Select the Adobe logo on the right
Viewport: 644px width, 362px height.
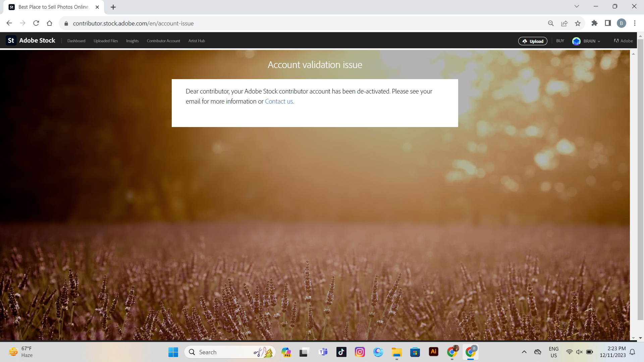623,41
